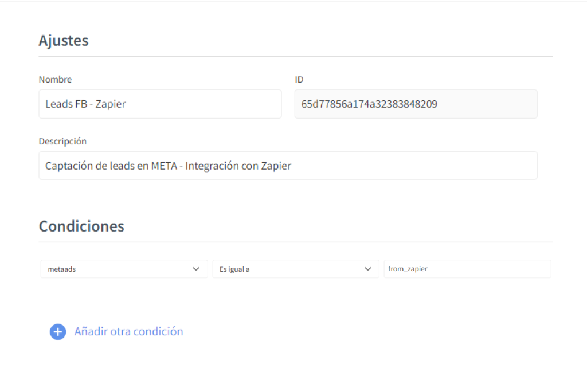587x392 pixels.
Task: Click the Nombre field label
Action: tap(55, 80)
